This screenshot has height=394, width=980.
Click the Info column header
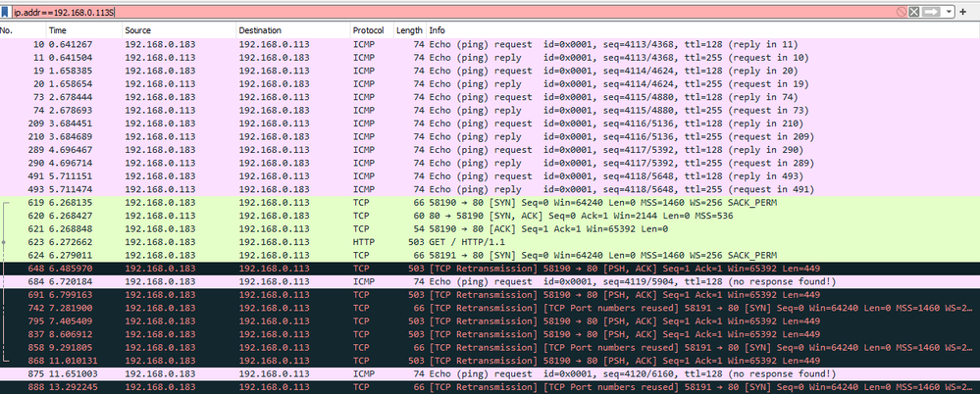point(702,30)
